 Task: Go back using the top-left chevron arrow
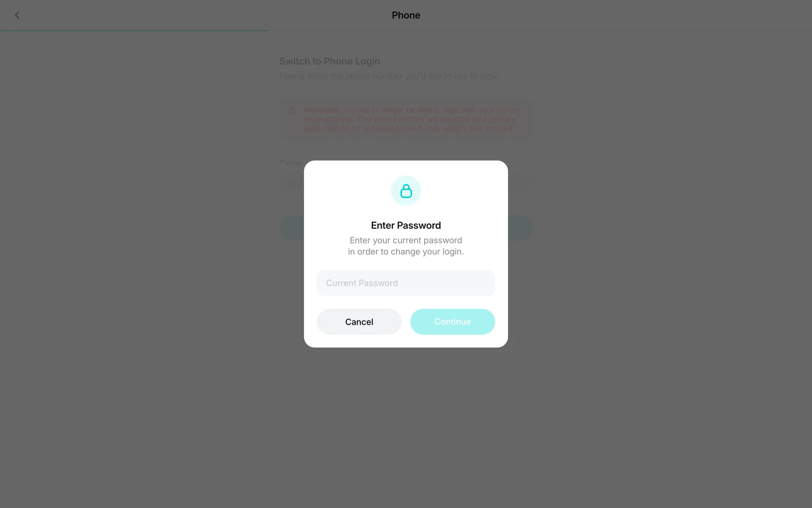pos(17,15)
